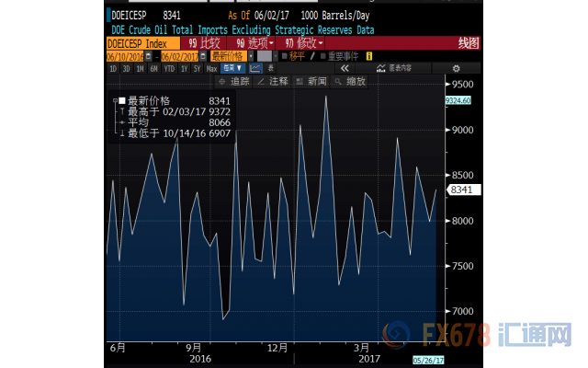Click the yellow info icon
Screen dimensions: 588x368
click(x=369, y=56)
